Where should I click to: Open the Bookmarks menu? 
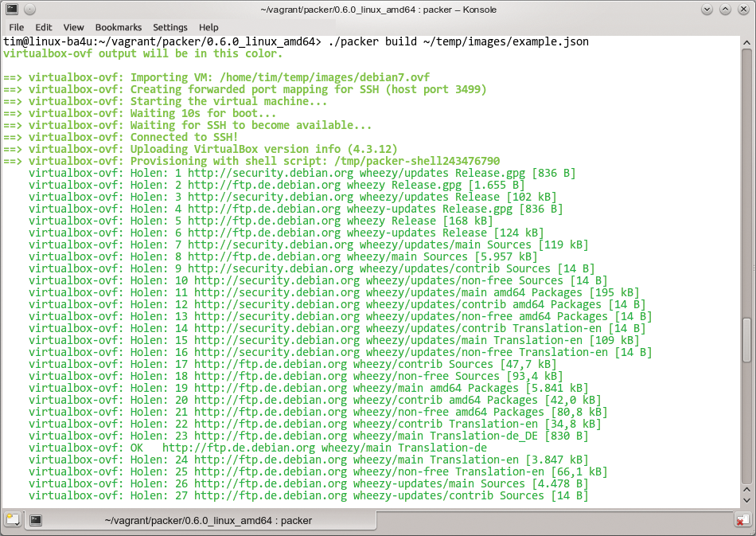click(x=118, y=27)
